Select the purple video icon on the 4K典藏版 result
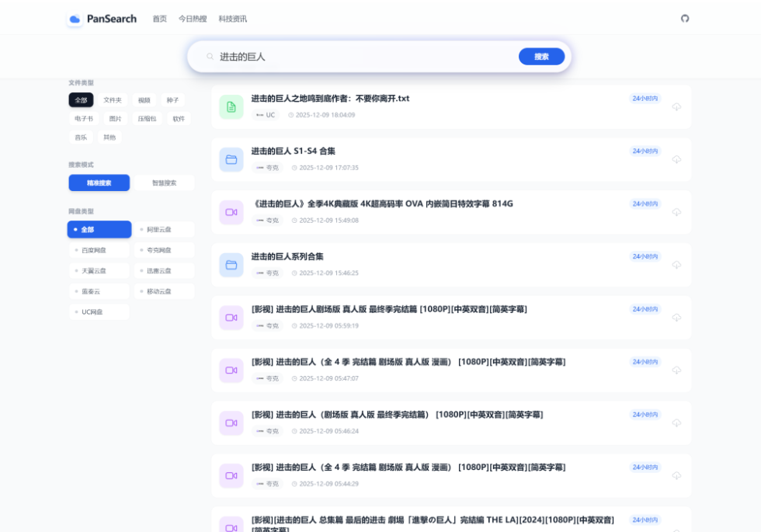 (x=231, y=212)
